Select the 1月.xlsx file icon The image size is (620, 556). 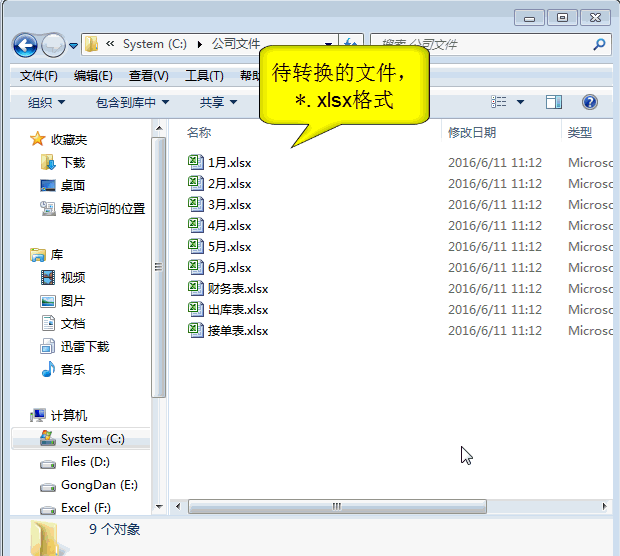[196, 162]
